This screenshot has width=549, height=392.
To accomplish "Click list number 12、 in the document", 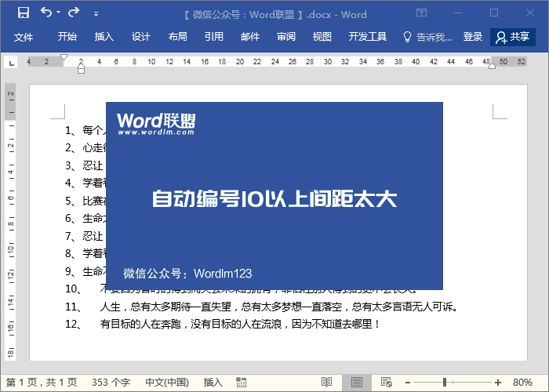I will [x=74, y=324].
